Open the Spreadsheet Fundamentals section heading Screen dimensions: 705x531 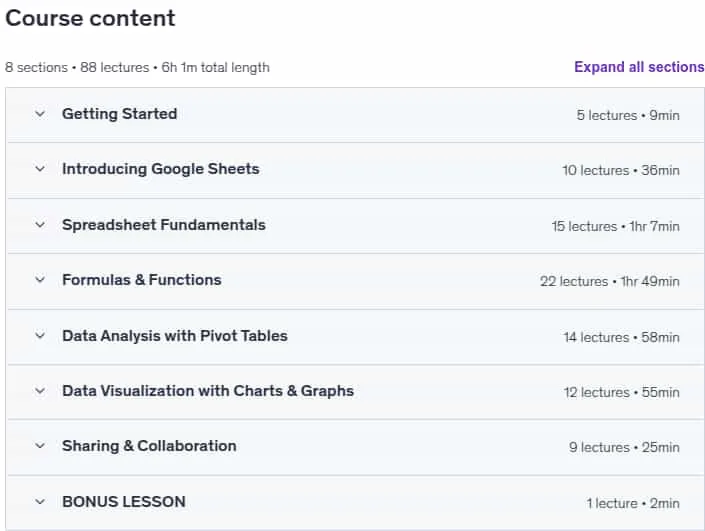coord(164,225)
